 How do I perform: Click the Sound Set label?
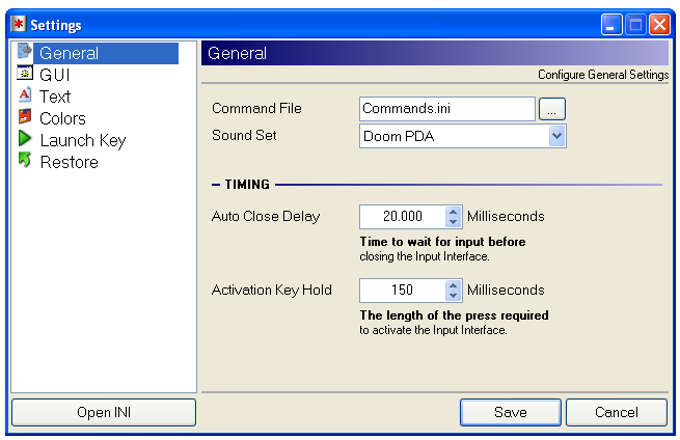244,135
